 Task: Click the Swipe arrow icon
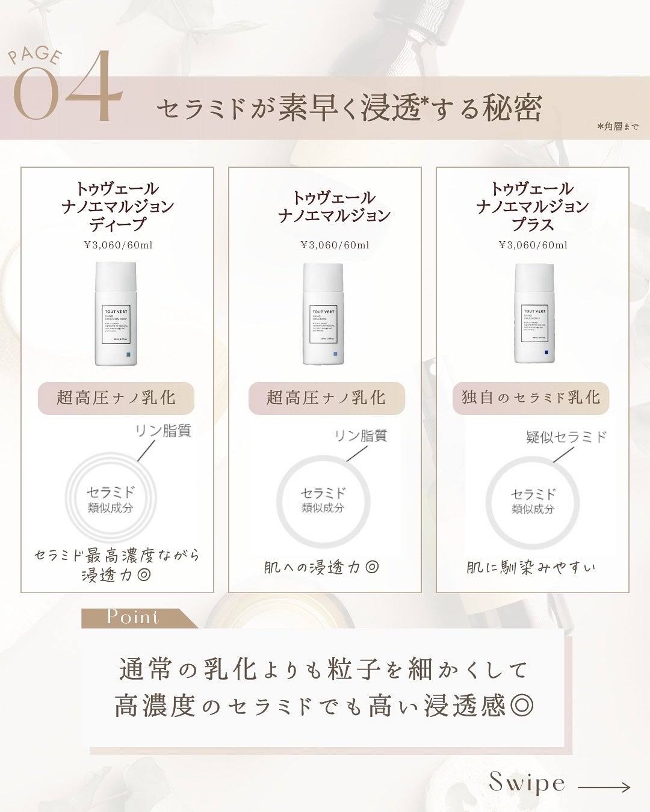click(604, 787)
